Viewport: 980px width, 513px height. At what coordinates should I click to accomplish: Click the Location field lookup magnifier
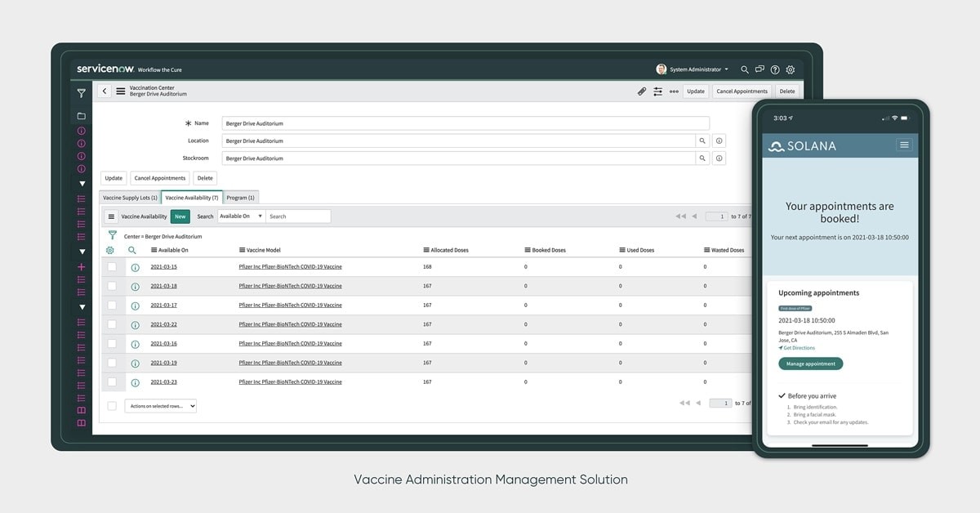[x=702, y=141]
